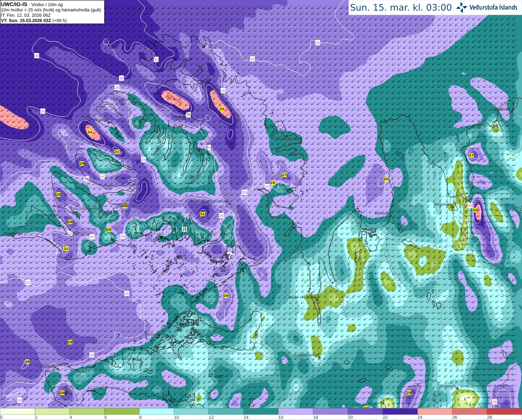Click the Bíldudalsflugvöllur place label
This screenshot has width=522, height=420.
tap(85, 208)
